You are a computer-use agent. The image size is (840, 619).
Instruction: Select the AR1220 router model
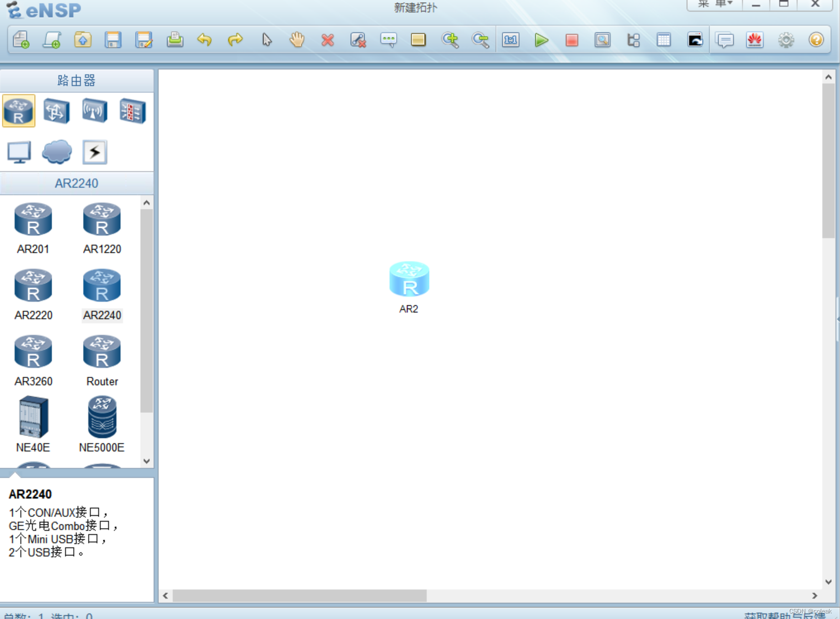[x=102, y=228]
